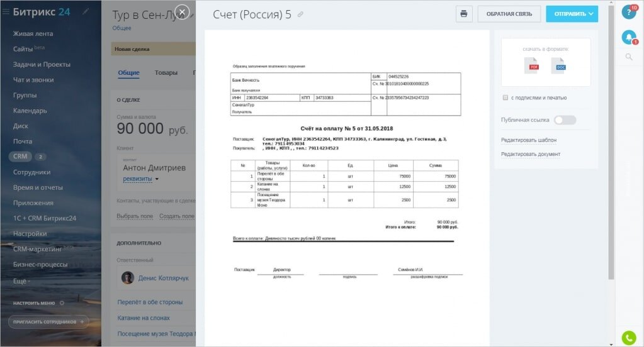Toggle the Публичная ссылка switch
Image resolution: width=644 pixels, height=347 pixels.
(x=565, y=120)
